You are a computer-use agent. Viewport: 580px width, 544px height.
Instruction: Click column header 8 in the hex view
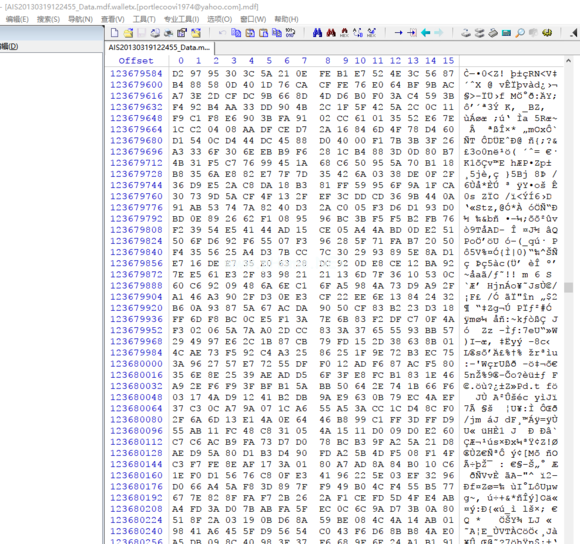click(328, 61)
